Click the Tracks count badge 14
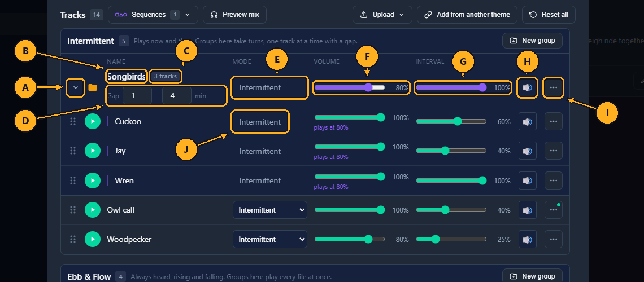 click(97, 15)
